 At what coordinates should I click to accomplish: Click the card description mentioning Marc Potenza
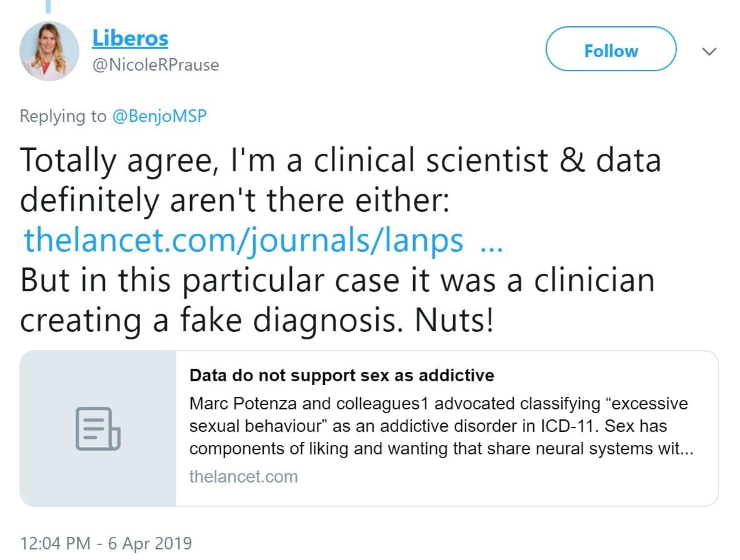[438, 404]
